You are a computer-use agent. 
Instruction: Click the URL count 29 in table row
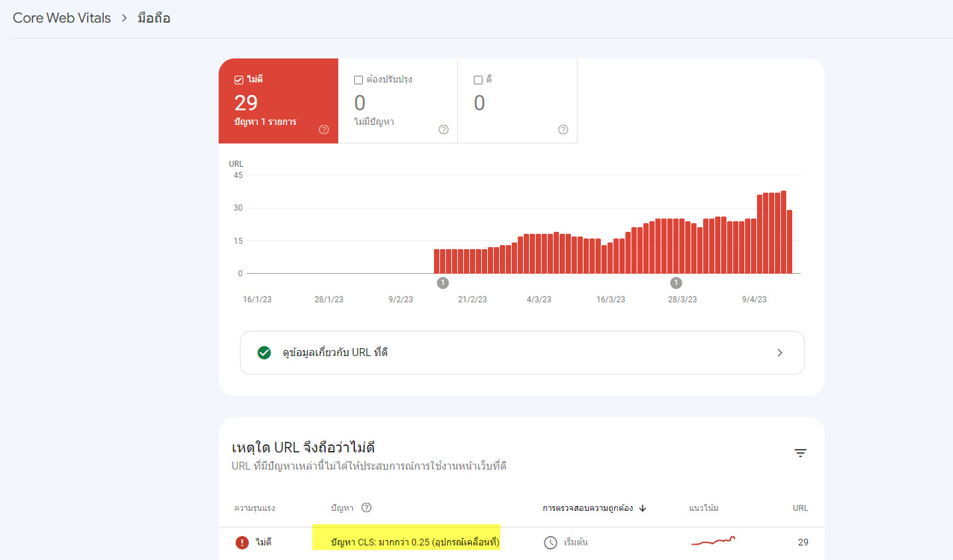pyautogui.click(x=803, y=542)
